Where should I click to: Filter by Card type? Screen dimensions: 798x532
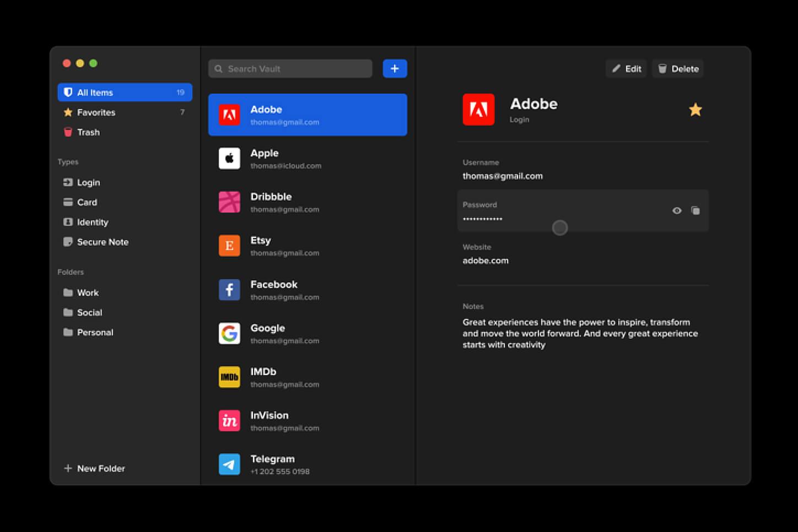point(125,202)
